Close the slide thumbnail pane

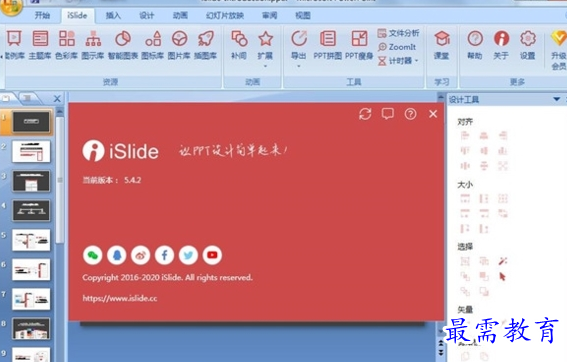57,99
